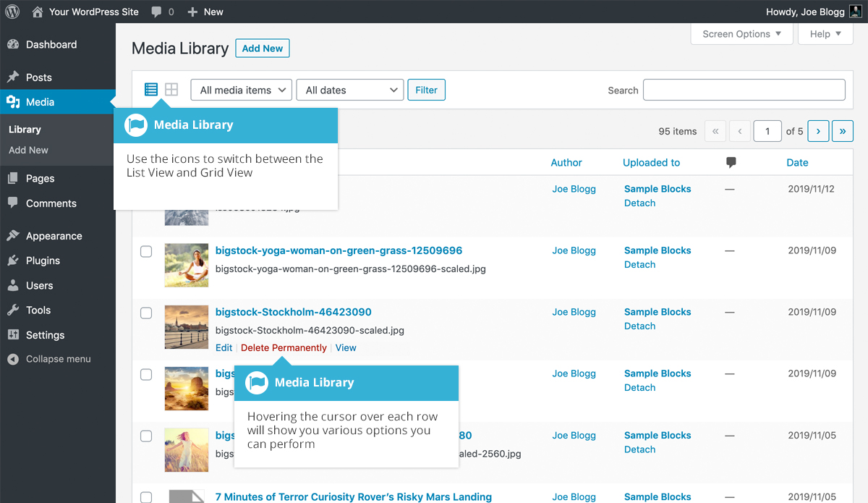Tick checkbox in the sunset rocks thumbnail row
868x503 pixels.
[x=146, y=374]
